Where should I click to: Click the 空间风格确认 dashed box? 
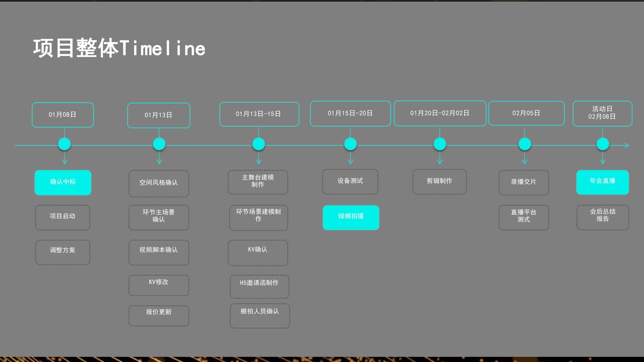point(159,184)
